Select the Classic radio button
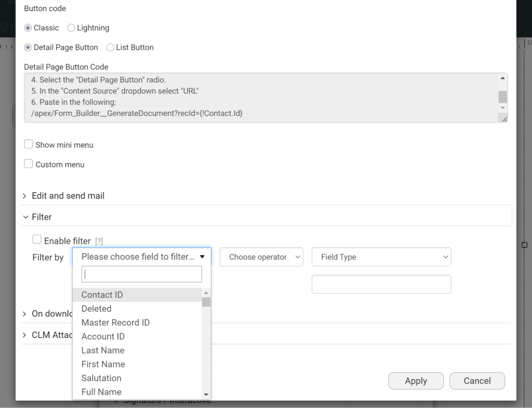This screenshot has width=532, height=408. [x=28, y=28]
